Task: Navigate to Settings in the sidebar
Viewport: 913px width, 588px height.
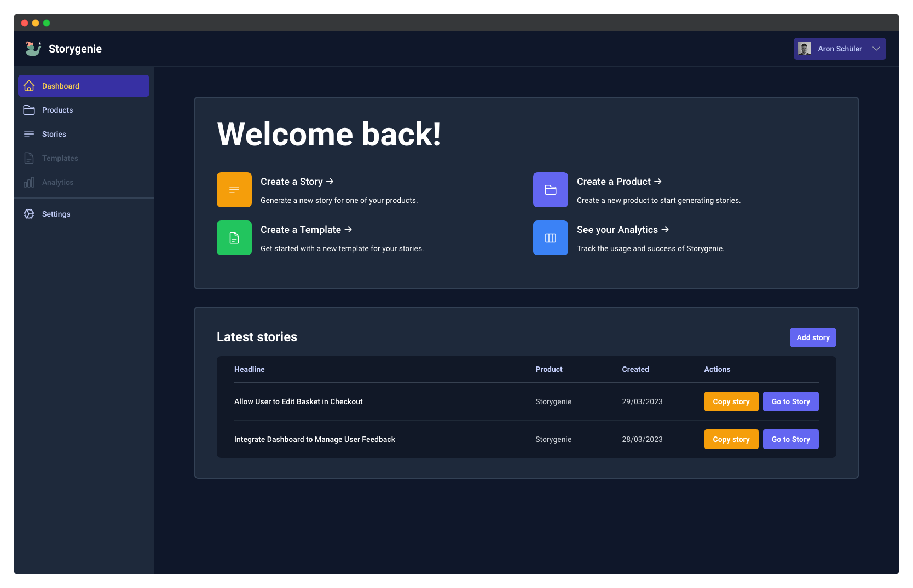Action: 56,214
